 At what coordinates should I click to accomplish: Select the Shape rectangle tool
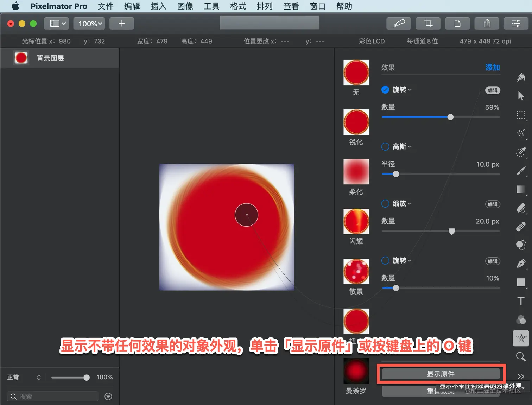[x=521, y=282]
